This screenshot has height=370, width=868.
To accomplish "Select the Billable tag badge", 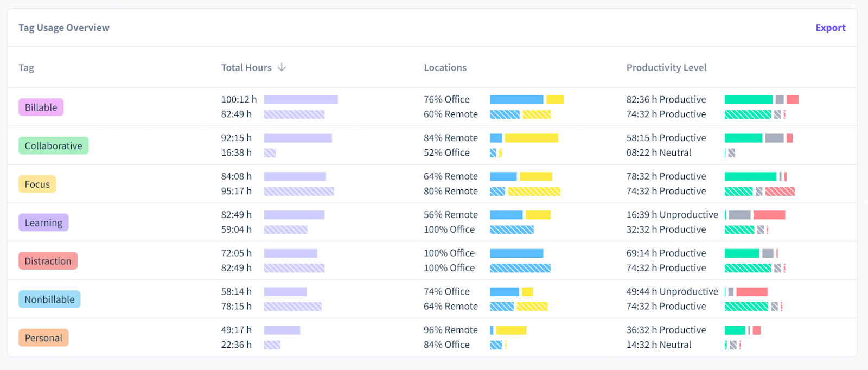I will pyautogui.click(x=41, y=107).
